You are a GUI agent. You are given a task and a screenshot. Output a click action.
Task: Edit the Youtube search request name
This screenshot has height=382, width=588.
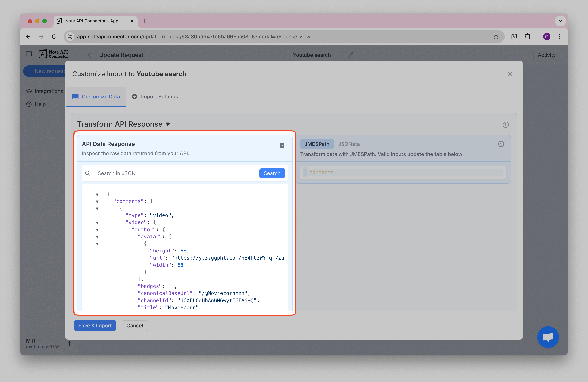tap(350, 55)
